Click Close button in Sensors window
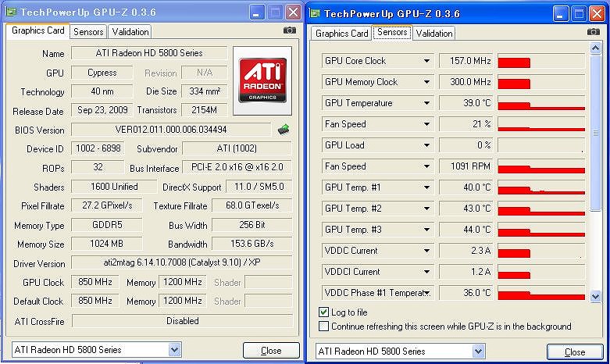The width and height of the screenshot is (610, 364). [x=575, y=352]
